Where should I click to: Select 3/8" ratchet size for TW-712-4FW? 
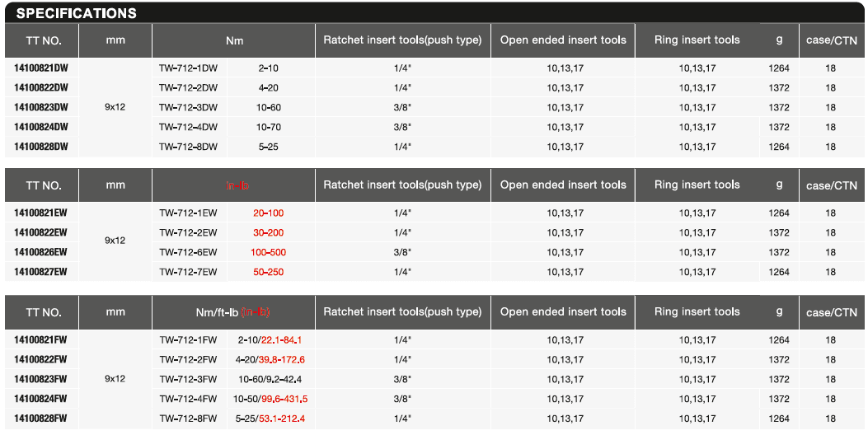(402, 399)
